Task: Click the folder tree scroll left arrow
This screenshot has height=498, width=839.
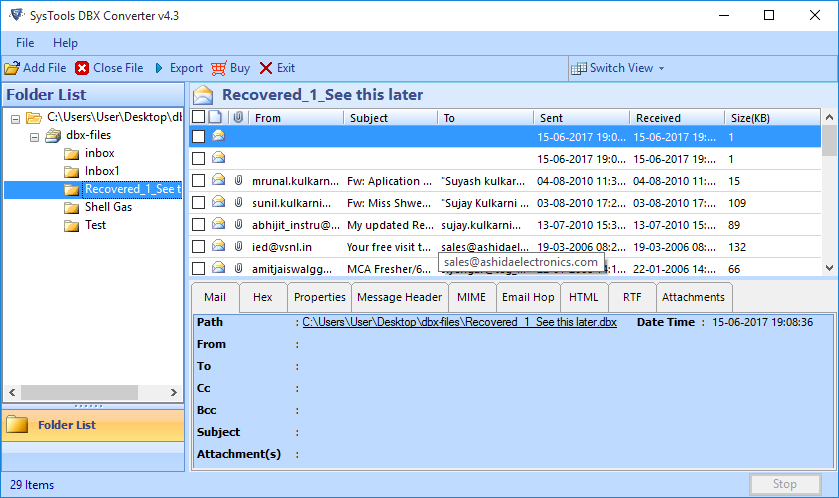Action: pos(12,393)
